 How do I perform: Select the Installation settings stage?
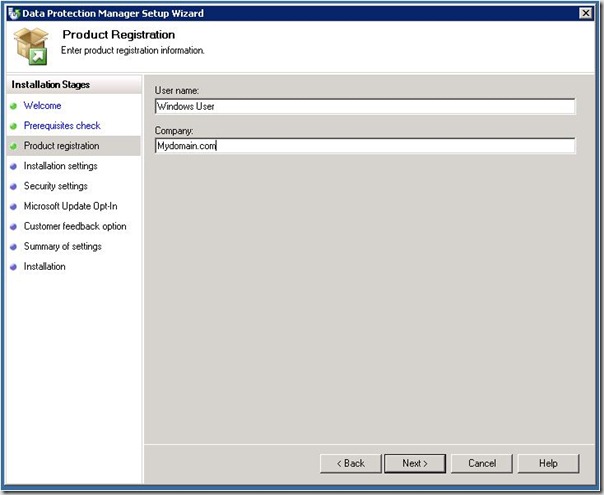coord(60,166)
